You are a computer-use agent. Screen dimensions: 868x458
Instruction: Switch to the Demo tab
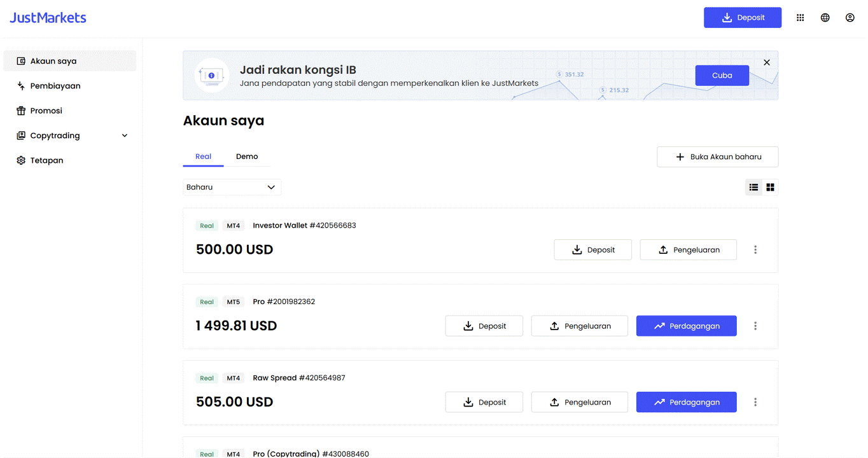coord(247,156)
